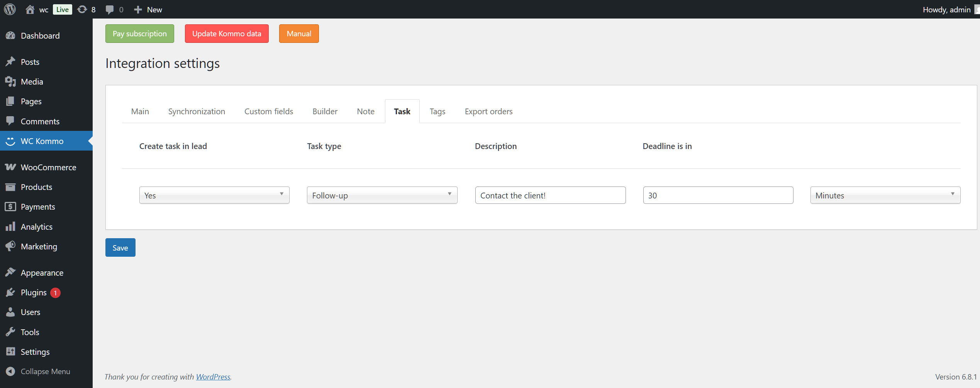Open WooCommerce from the sidebar icon

(10, 167)
